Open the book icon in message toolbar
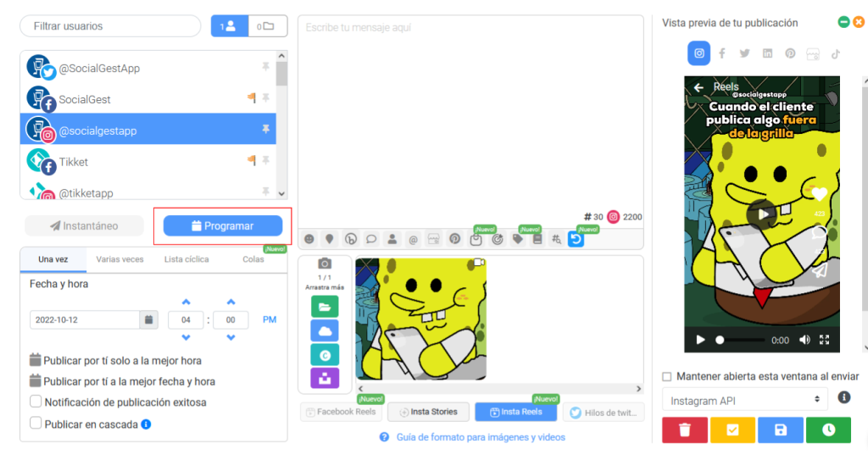Screen dimensions: 868x455 tap(537, 239)
